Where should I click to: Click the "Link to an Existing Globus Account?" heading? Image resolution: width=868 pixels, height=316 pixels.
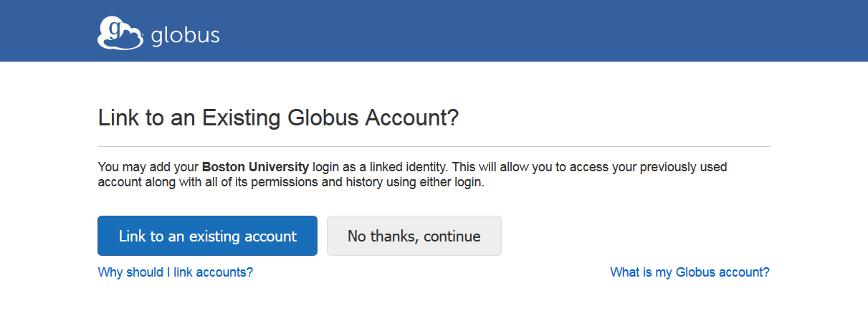(x=277, y=118)
